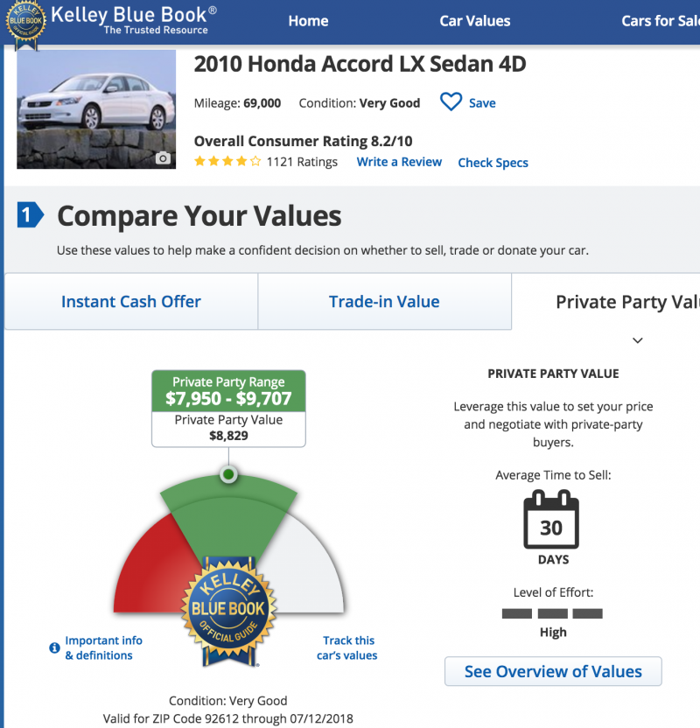Click the numbered step 1 arrow icon
Viewport: 700px width, 728px height.
click(x=31, y=215)
